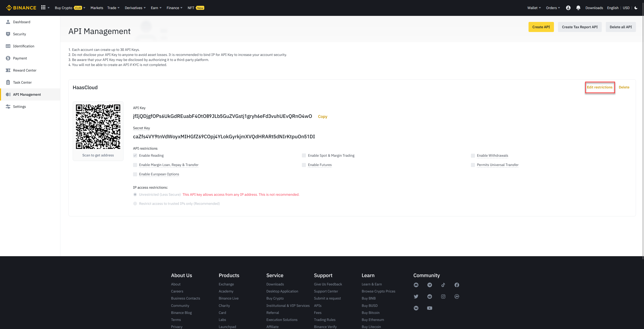Open Downloads in top navigation
The height and width of the screenshot is (329, 644).
(594, 8)
